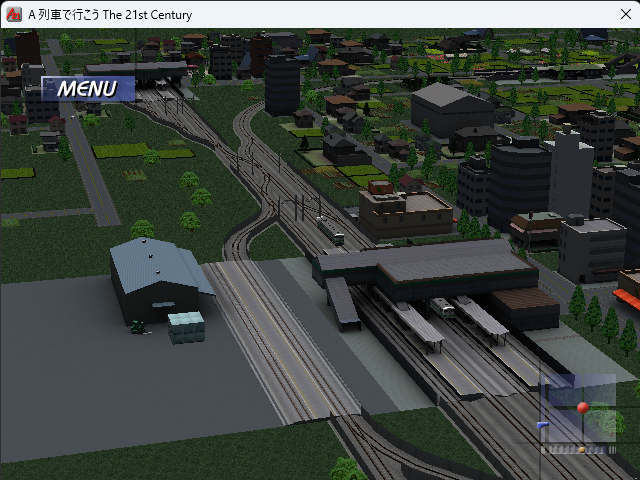Open the MENU button
The width and height of the screenshot is (640, 480).
[x=87, y=88]
